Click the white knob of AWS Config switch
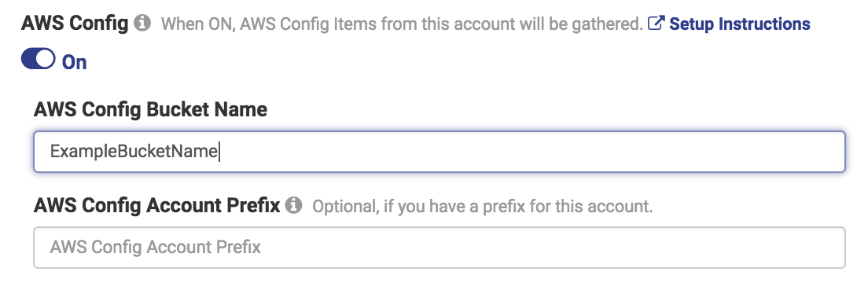868x283 pixels. (x=46, y=59)
